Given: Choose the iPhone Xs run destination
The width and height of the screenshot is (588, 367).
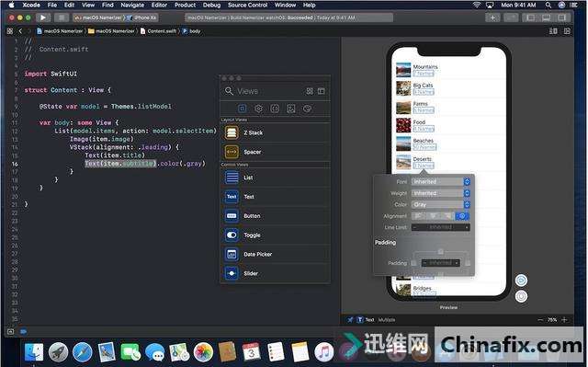Looking at the screenshot, I should (141, 17).
